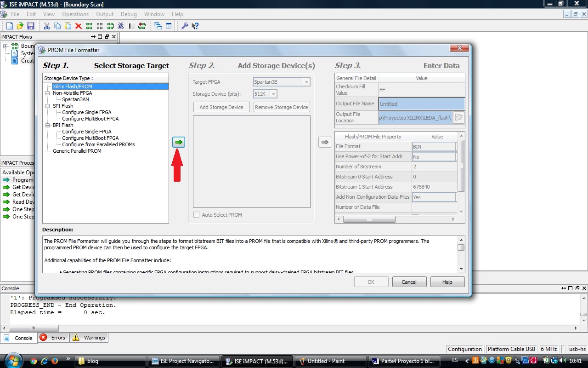This screenshot has height=368, width=588.
Task: Open Preferences with the wrench icon
Action: (x=185, y=26)
